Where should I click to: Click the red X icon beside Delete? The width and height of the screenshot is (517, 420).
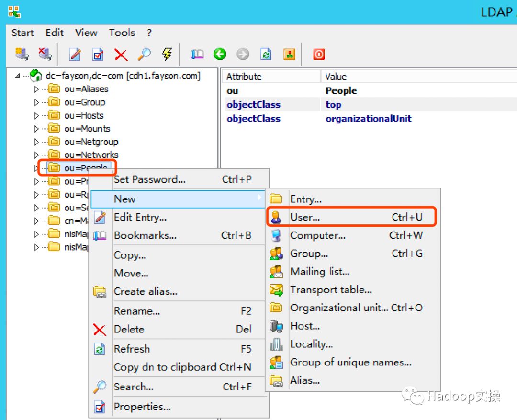[100, 330]
